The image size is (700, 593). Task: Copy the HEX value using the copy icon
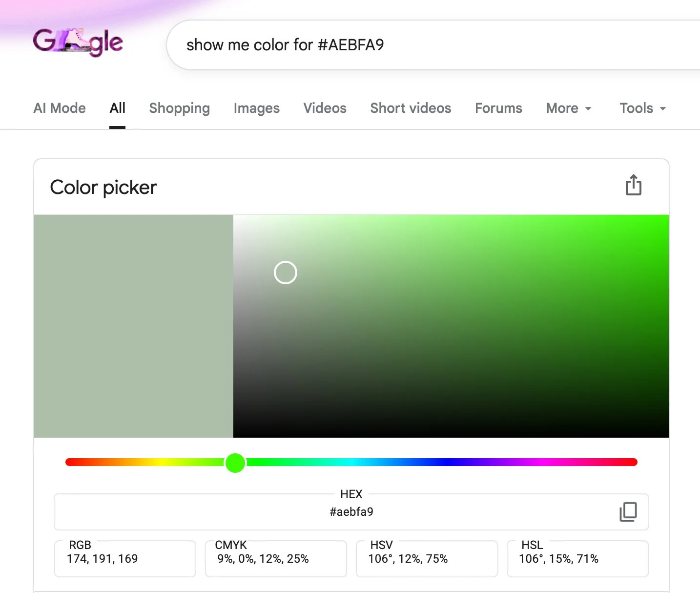point(628,512)
